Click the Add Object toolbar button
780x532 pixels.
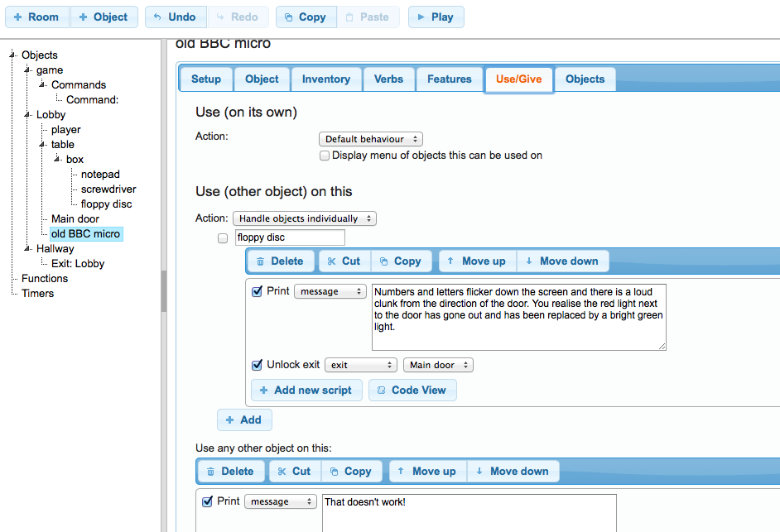click(x=104, y=17)
